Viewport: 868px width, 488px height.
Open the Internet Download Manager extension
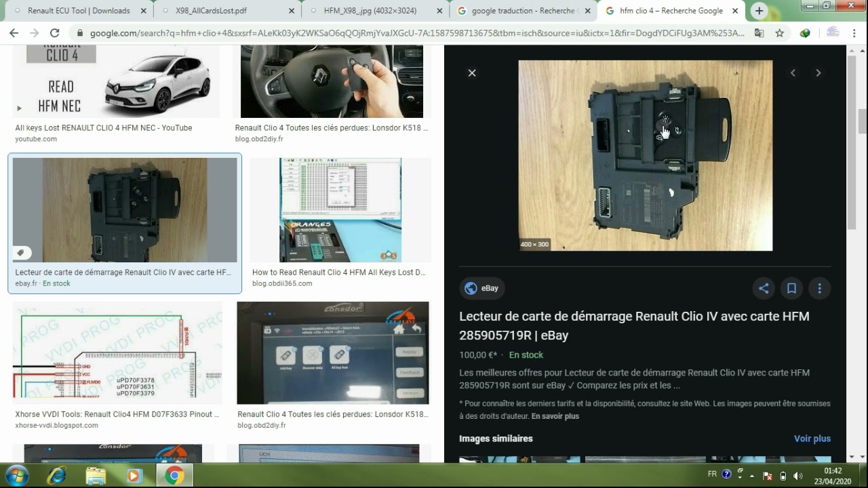pyautogui.click(x=805, y=33)
